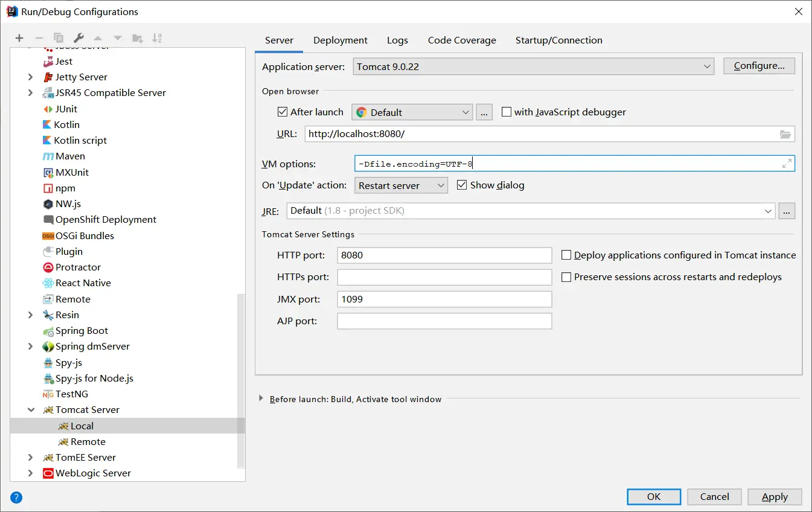Click the AJP port field

(x=444, y=321)
